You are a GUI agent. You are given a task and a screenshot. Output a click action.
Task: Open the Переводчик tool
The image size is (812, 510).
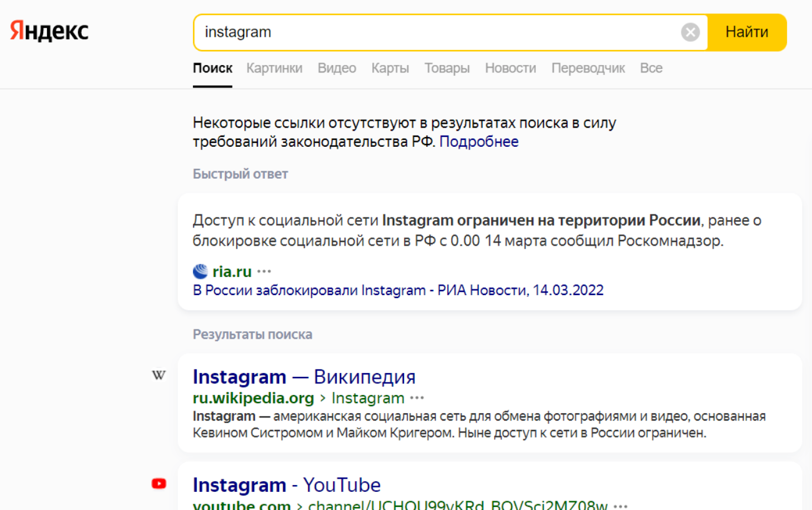click(588, 67)
